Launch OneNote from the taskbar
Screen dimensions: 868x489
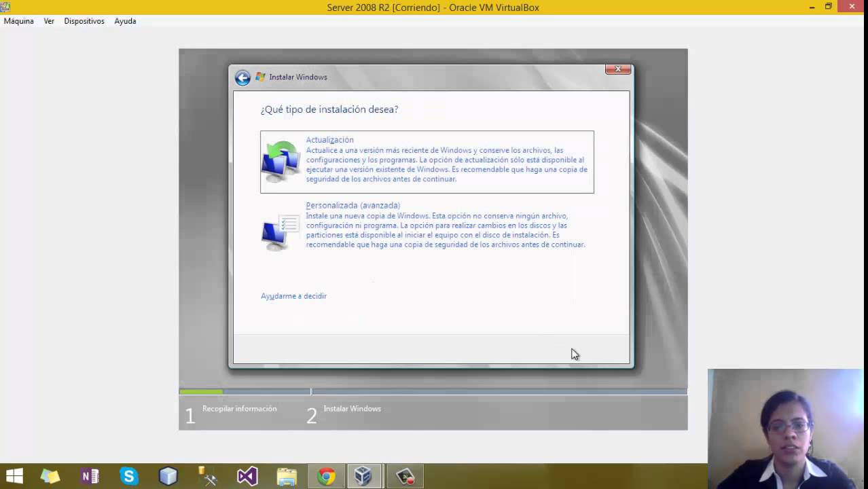90,476
